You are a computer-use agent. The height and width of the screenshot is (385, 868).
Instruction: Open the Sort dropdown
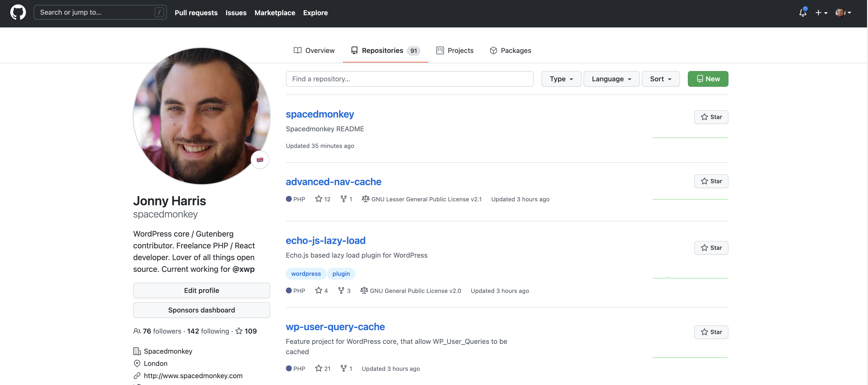click(x=660, y=79)
